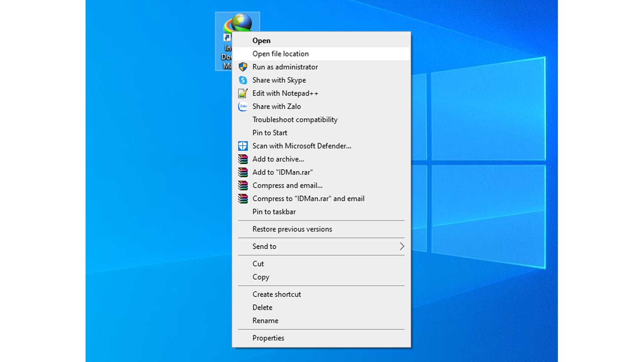644x362 pixels.
Task: Open Properties of the shortcut
Action: click(x=268, y=338)
